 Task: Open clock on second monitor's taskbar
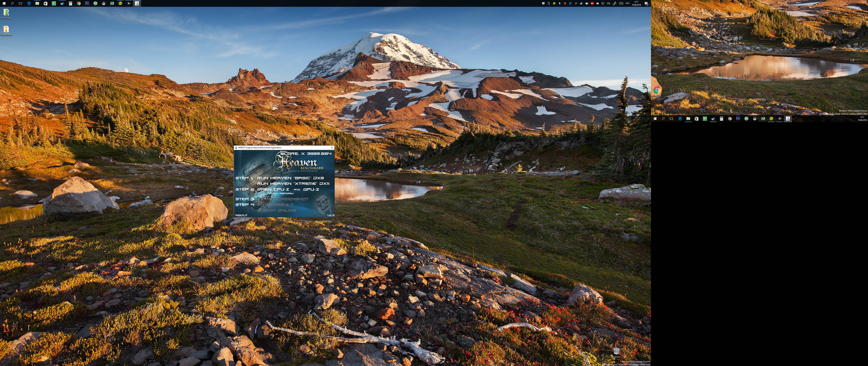tap(862, 118)
